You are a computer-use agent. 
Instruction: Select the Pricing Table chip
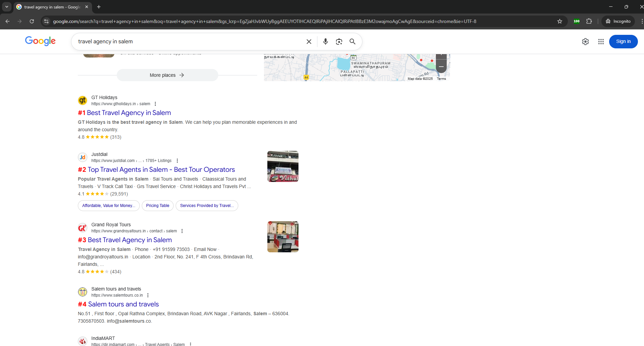[157, 206]
